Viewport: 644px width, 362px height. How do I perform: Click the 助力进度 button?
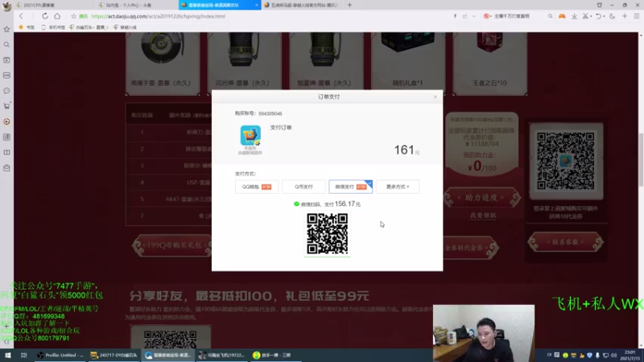click(x=481, y=198)
